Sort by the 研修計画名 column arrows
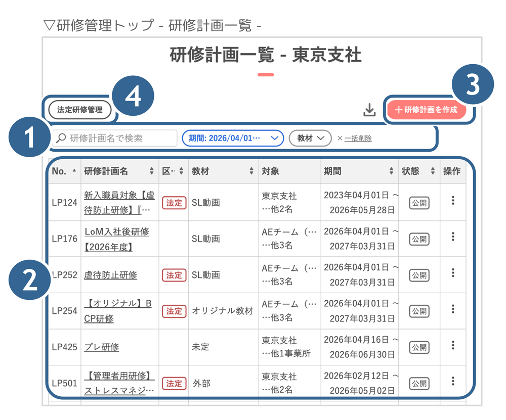This screenshot has height=420, width=506. (152, 171)
